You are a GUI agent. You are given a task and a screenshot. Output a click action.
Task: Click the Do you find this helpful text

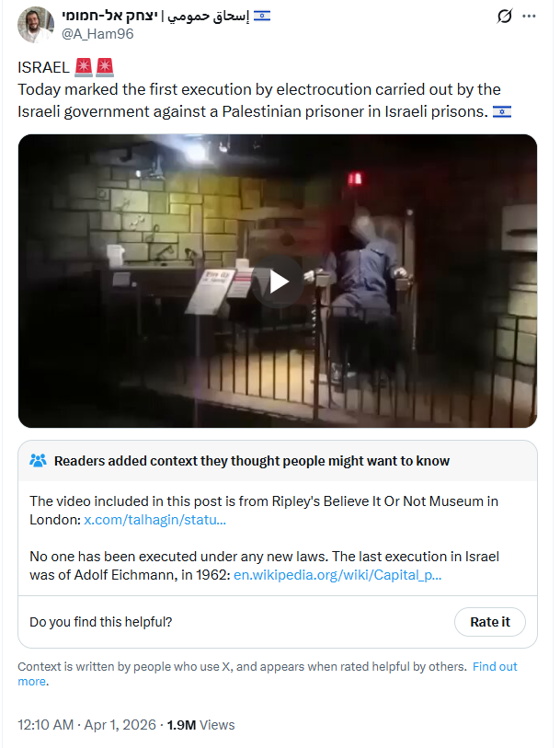click(100, 622)
